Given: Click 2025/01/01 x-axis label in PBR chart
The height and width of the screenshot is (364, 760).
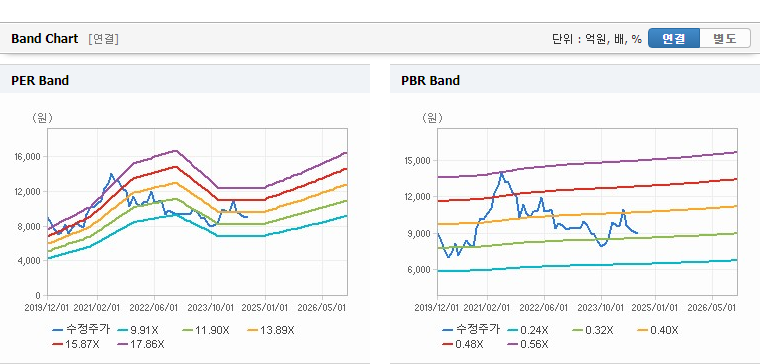Looking at the screenshot, I should click(655, 308).
